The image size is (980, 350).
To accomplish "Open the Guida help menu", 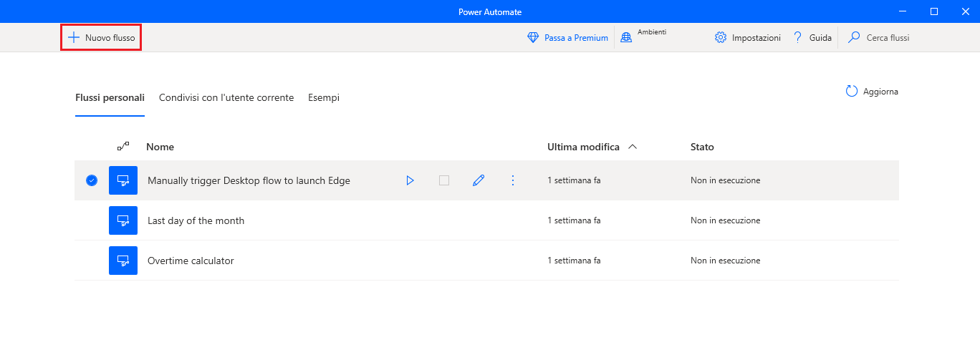I will click(812, 38).
